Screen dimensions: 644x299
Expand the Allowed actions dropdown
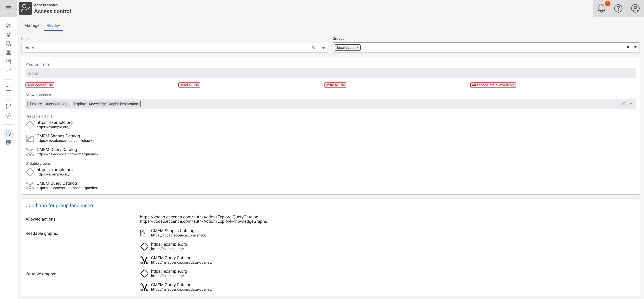tap(631, 104)
